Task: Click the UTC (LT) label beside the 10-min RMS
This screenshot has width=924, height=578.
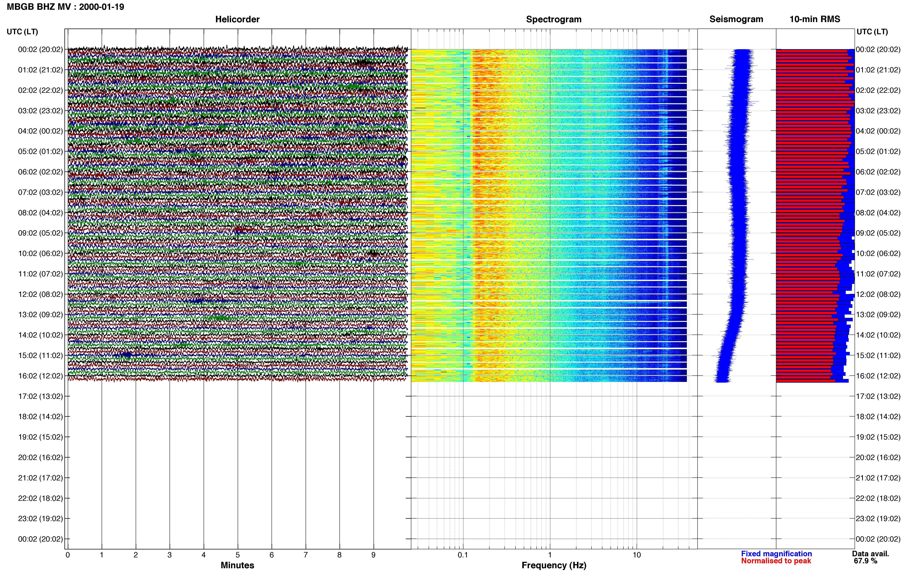Action: [872, 32]
